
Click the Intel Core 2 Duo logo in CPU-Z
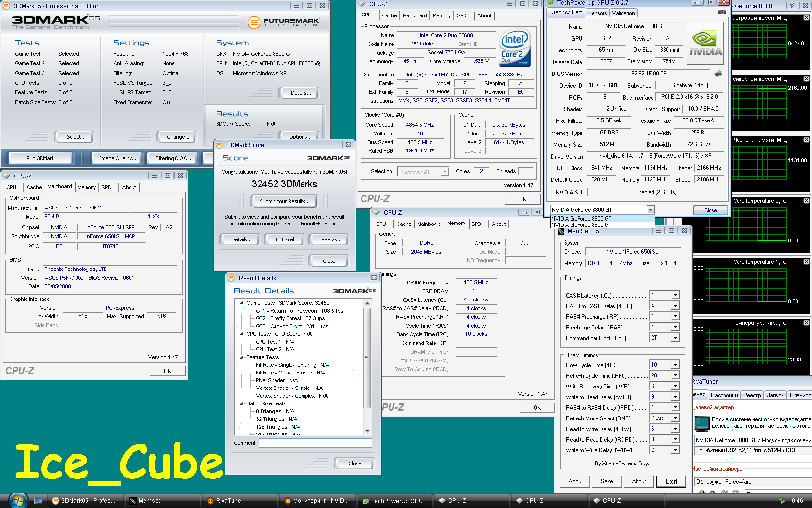pyautogui.click(x=515, y=48)
